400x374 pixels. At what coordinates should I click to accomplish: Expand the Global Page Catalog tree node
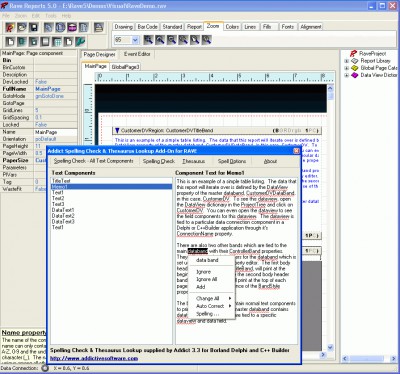click(346, 68)
